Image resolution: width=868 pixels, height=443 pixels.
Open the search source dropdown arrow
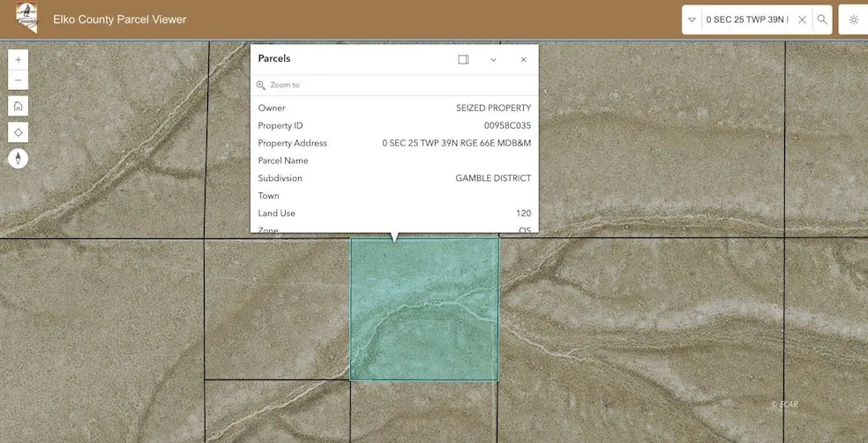point(692,19)
